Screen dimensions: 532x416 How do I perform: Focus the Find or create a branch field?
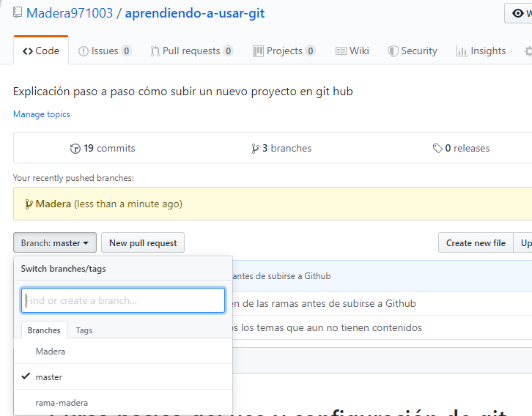(x=123, y=300)
